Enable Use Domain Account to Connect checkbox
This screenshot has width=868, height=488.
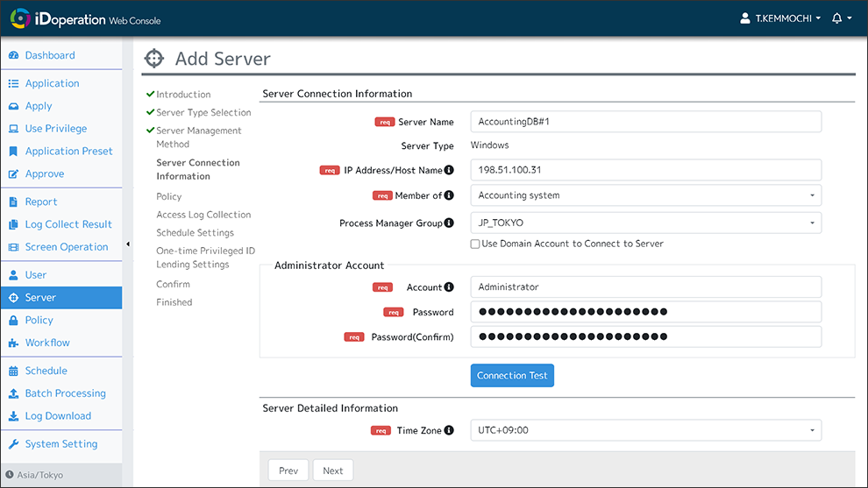pyautogui.click(x=475, y=244)
